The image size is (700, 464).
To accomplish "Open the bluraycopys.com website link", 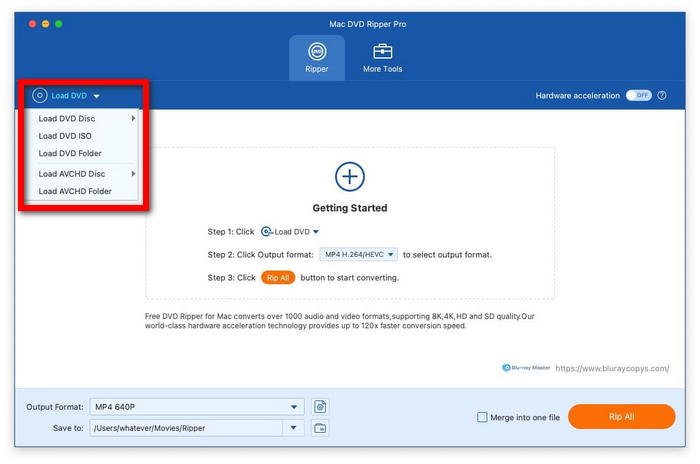I will click(612, 369).
